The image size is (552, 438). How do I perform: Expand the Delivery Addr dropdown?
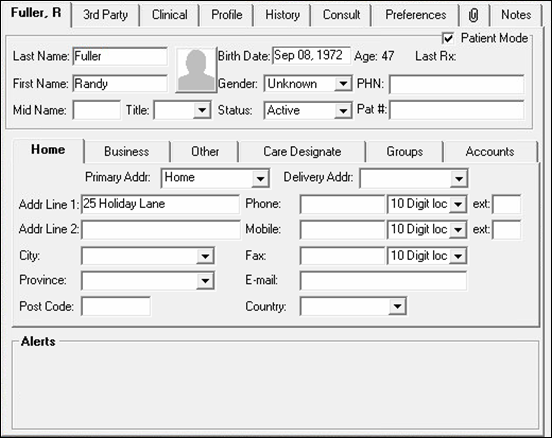(x=458, y=178)
